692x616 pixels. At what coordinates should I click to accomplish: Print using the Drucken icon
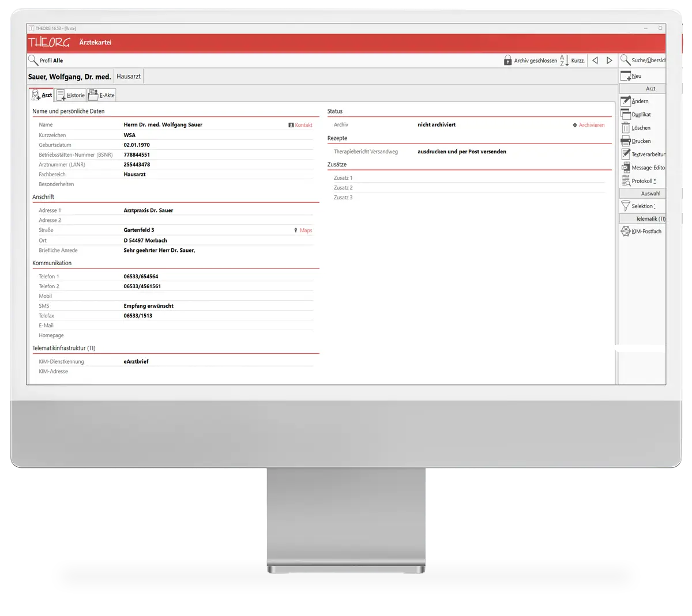coord(626,141)
